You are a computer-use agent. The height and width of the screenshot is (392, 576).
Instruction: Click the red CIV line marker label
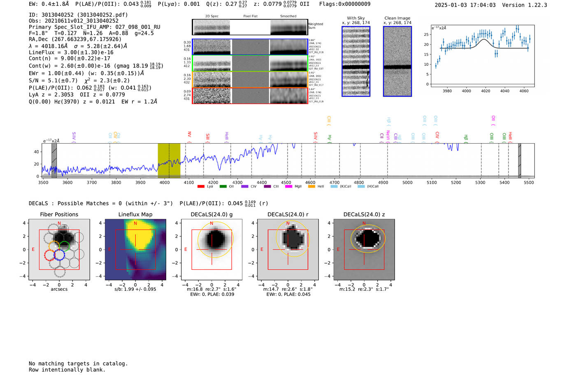[437, 137]
